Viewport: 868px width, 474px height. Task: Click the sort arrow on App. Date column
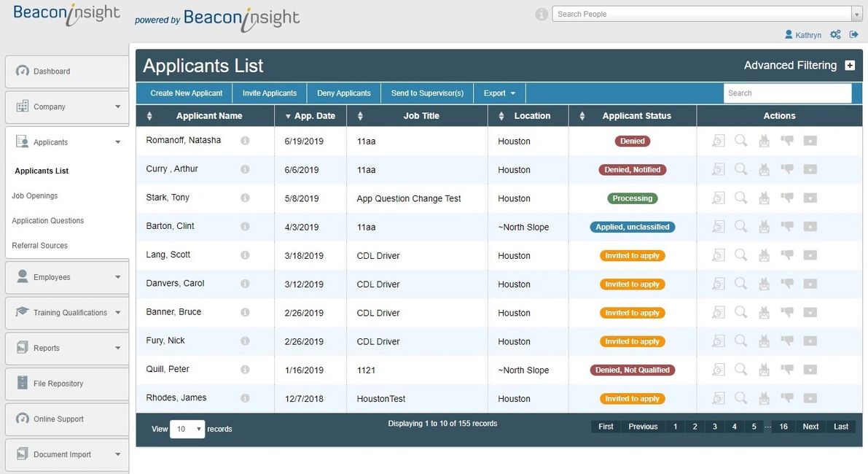(x=289, y=115)
